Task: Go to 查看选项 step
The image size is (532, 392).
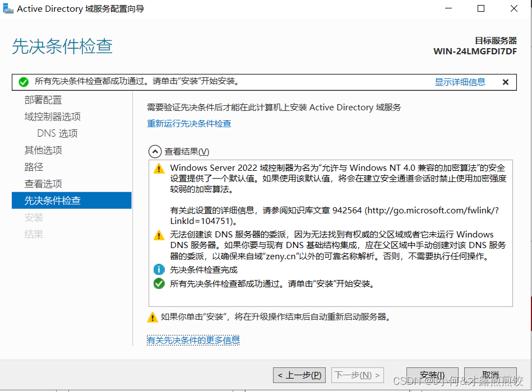Action: click(43, 184)
